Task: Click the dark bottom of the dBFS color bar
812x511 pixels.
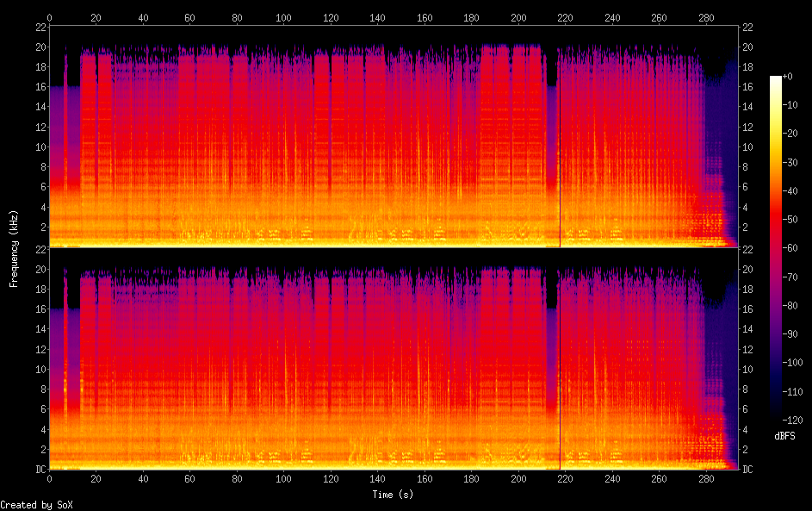Action: click(x=776, y=414)
